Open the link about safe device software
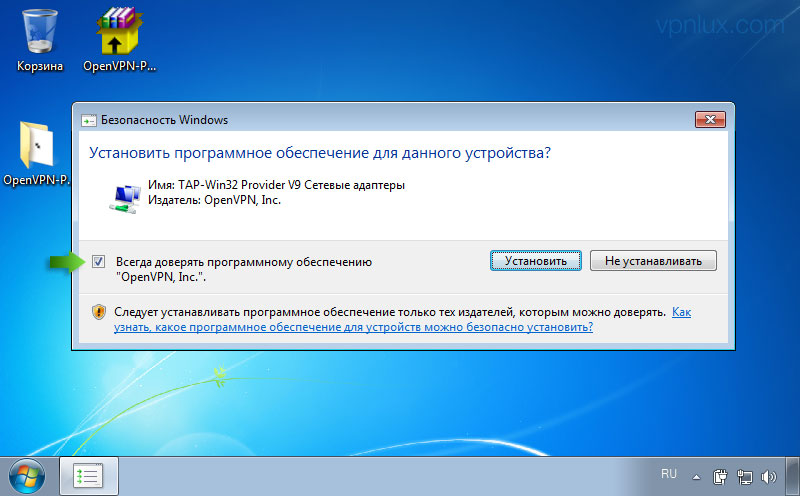 [x=353, y=327]
